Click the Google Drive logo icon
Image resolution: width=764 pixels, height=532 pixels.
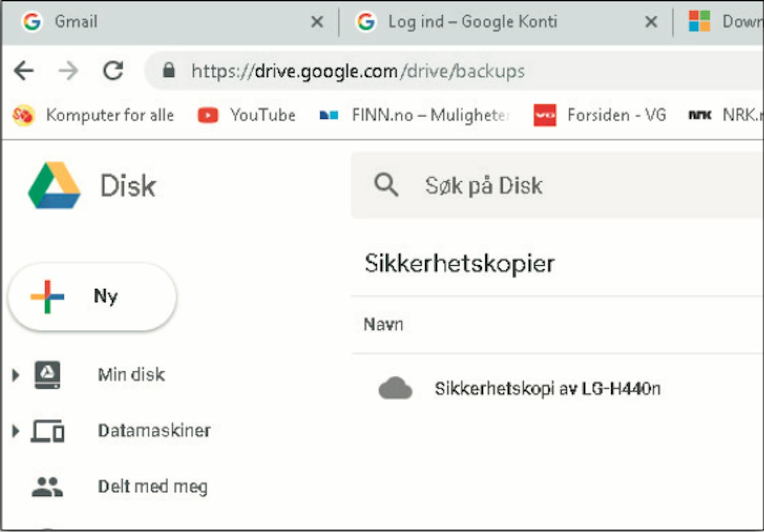click(54, 185)
